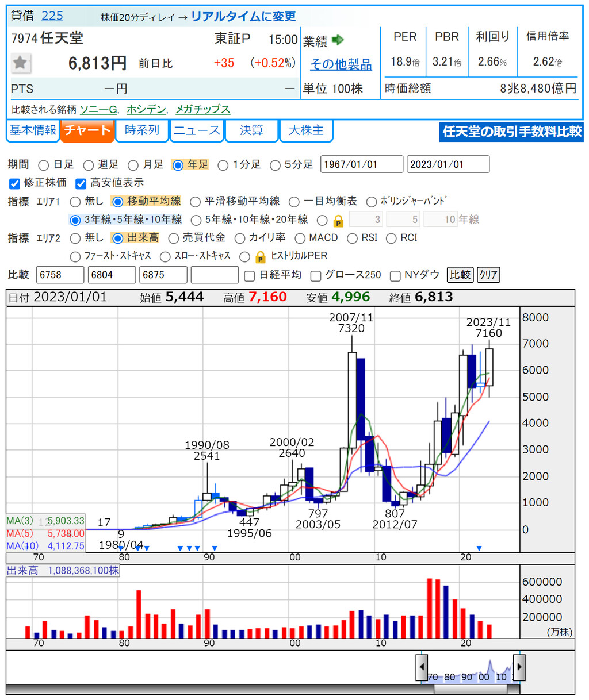This screenshot has width=589, height=700.
Task: Move chart range left with left arrow handle
Action: (x=422, y=667)
